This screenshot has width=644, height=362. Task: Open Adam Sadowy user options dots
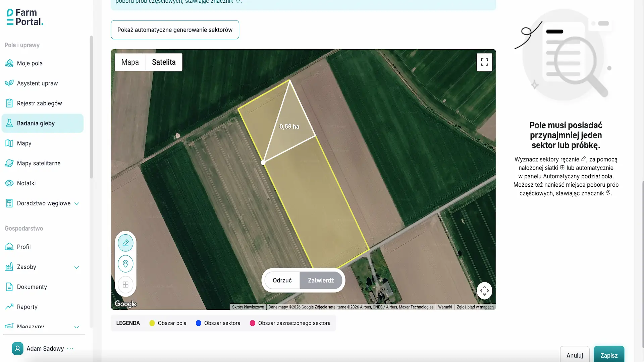tap(70, 349)
